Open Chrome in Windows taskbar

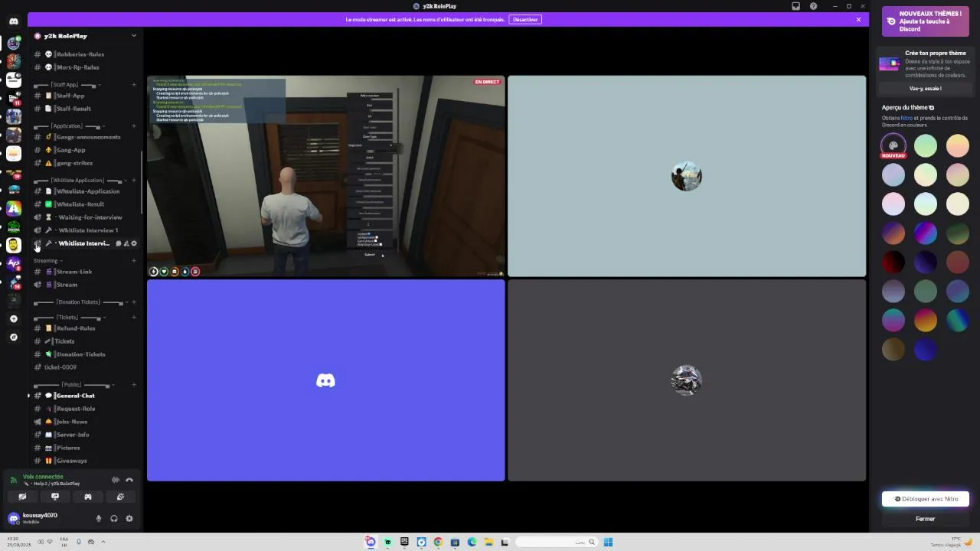438,542
